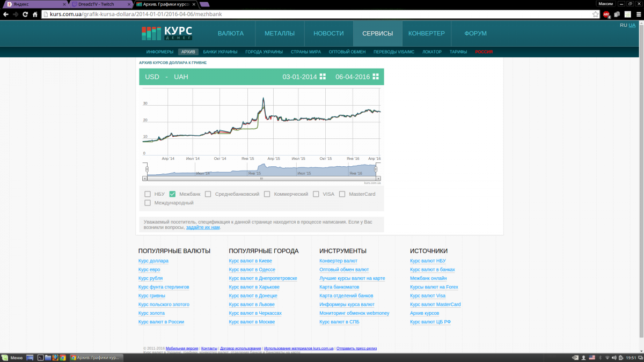Open the ВАЛЮТА main navigation menu

click(x=230, y=33)
